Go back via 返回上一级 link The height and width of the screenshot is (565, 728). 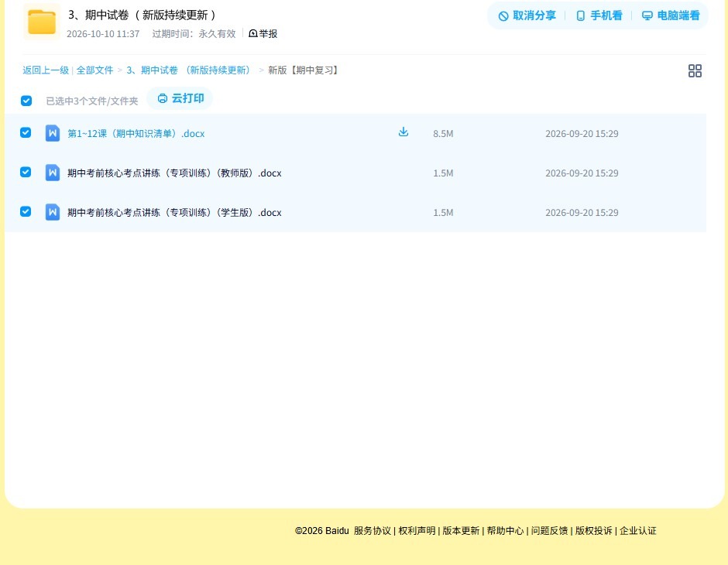coord(46,70)
